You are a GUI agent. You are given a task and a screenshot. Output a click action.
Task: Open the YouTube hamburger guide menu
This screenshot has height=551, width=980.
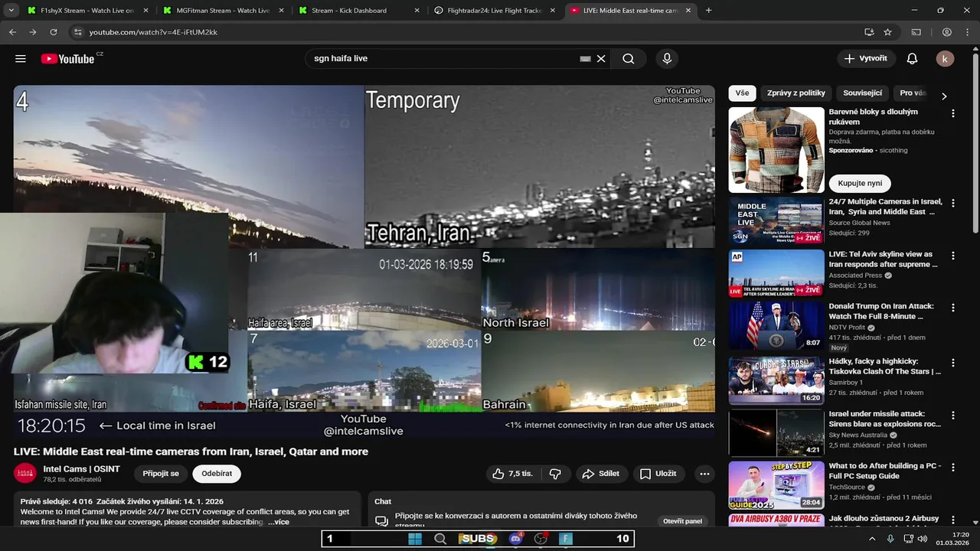click(21, 59)
